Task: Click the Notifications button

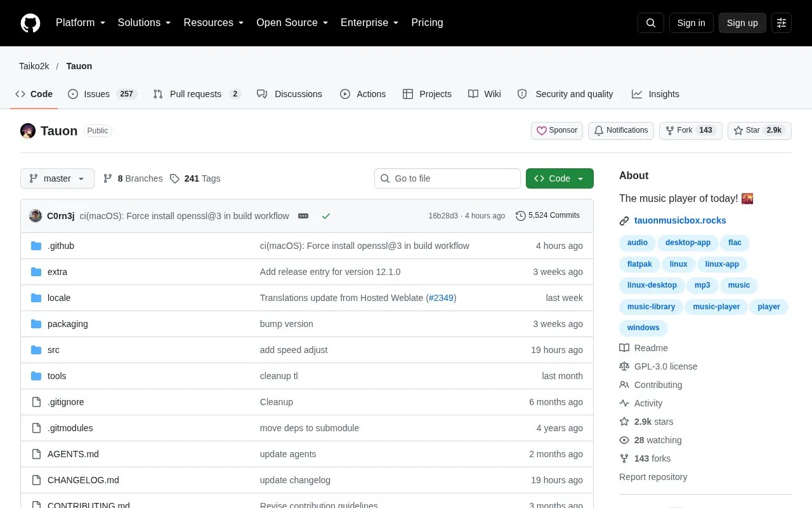Action: tap(621, 131)
